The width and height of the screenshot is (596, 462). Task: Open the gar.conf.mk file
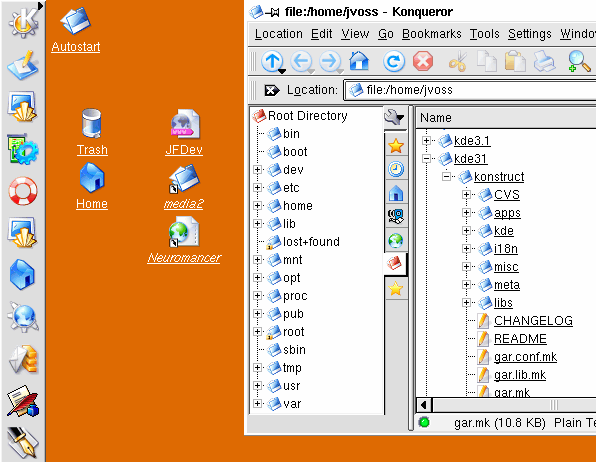coord(525,357)
